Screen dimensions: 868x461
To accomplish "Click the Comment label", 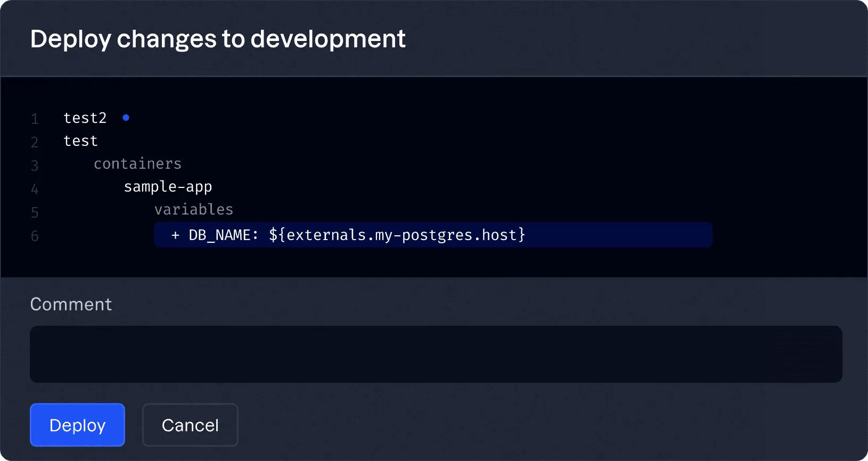I will click(x=71, y=304).
